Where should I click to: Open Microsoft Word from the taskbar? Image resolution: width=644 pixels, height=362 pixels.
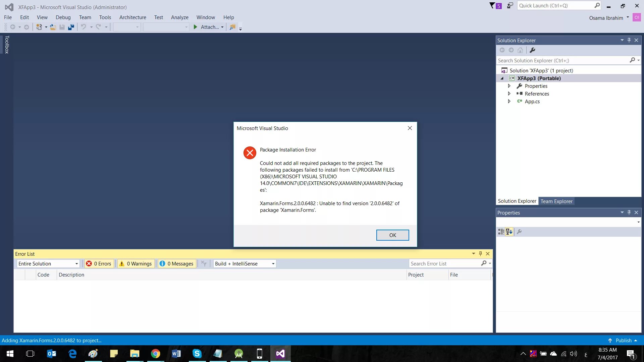176,354
